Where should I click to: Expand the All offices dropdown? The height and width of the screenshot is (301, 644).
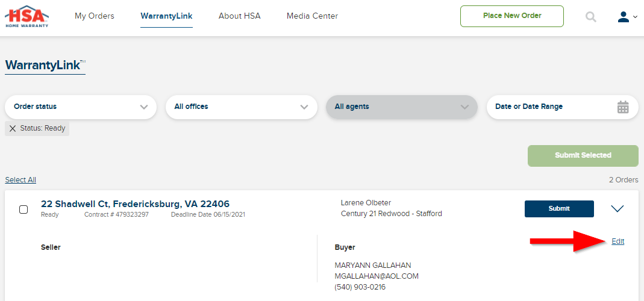pyautogui.click(x=241, y=107)
